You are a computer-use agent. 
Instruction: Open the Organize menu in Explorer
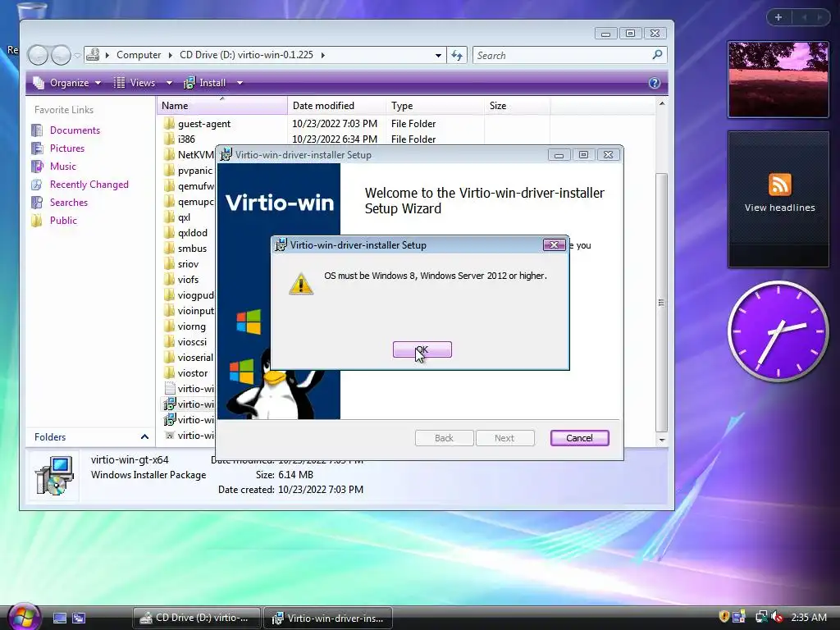pos(67,83)
